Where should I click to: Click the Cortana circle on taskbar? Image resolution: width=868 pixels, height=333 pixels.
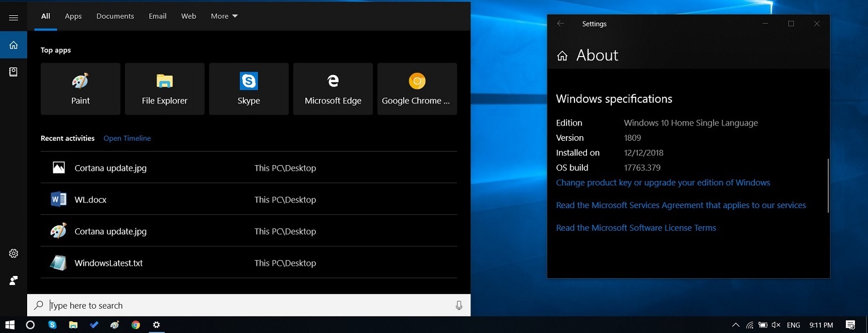[x=31, y=325]
